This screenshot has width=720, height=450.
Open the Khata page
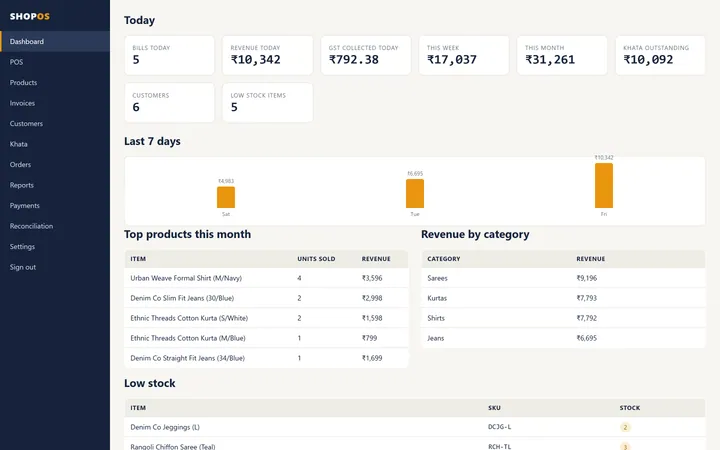coord(55,144)
